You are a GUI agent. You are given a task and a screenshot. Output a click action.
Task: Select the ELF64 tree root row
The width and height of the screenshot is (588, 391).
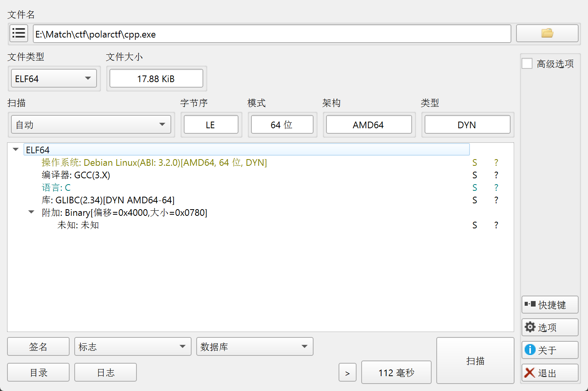247,150
